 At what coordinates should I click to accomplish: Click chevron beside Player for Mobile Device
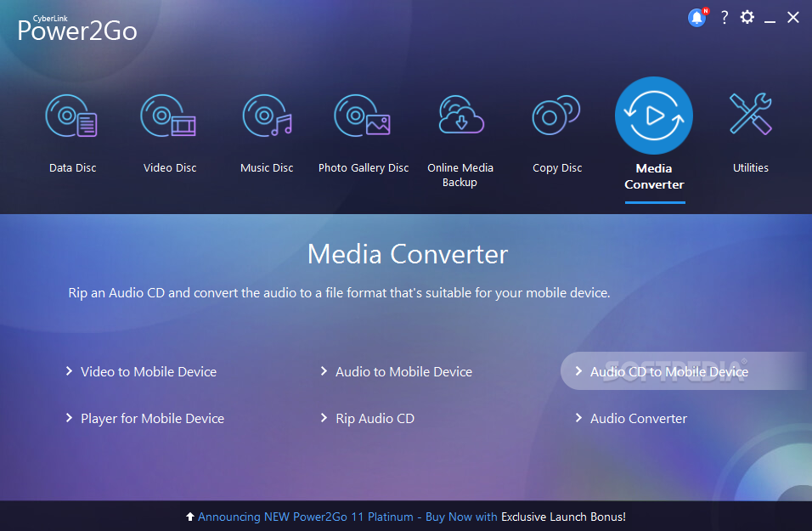coord(69,417)
